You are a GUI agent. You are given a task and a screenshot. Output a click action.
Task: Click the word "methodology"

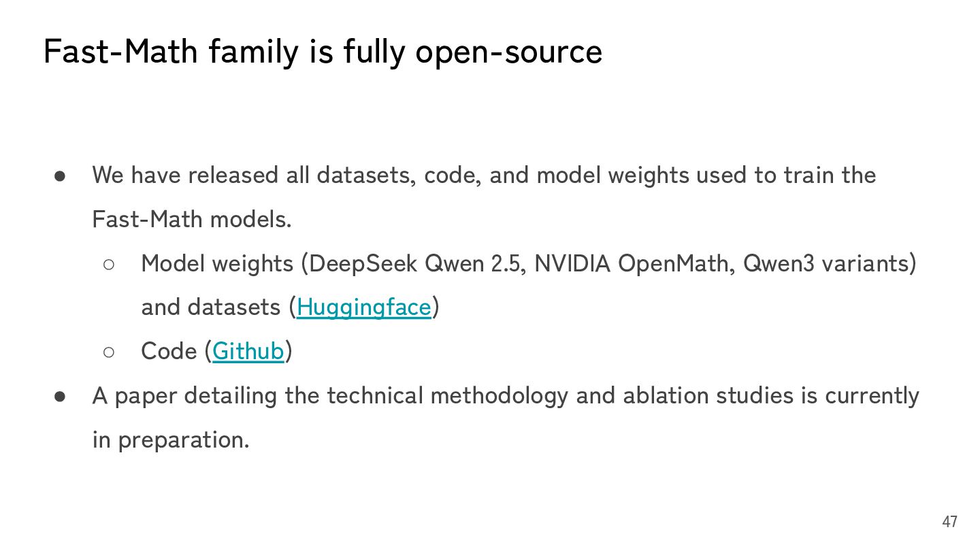pyautogui.click(x=498, y=396)
